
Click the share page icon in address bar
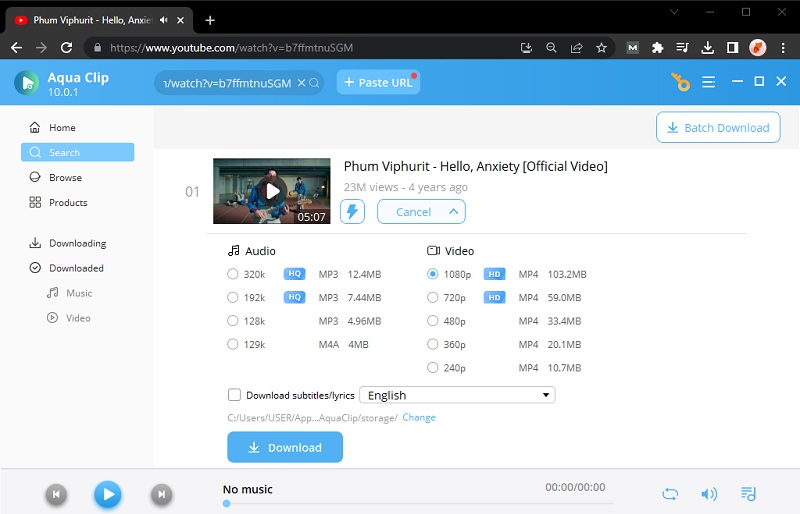click(577, 48)
